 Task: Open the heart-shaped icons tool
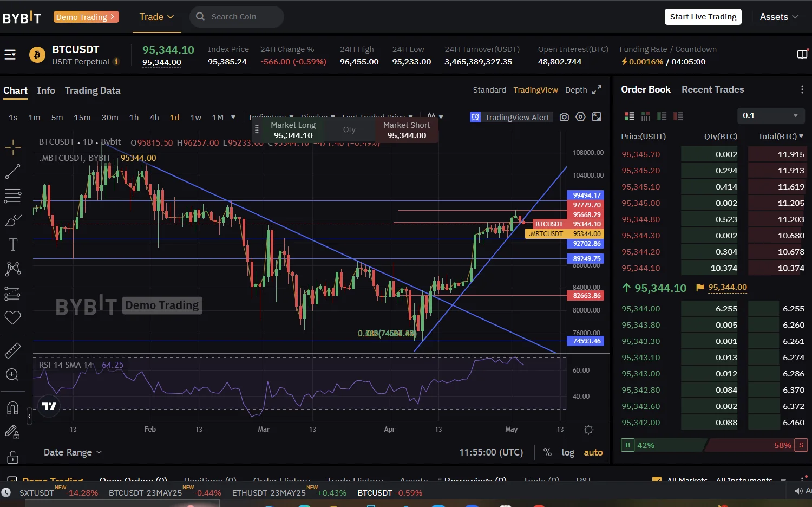pos(13,317)
